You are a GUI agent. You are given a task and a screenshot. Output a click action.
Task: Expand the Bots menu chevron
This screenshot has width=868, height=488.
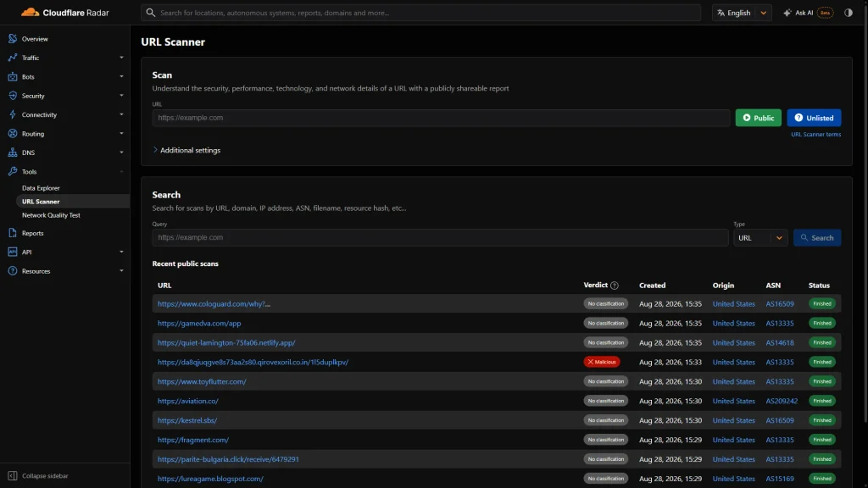121,77
